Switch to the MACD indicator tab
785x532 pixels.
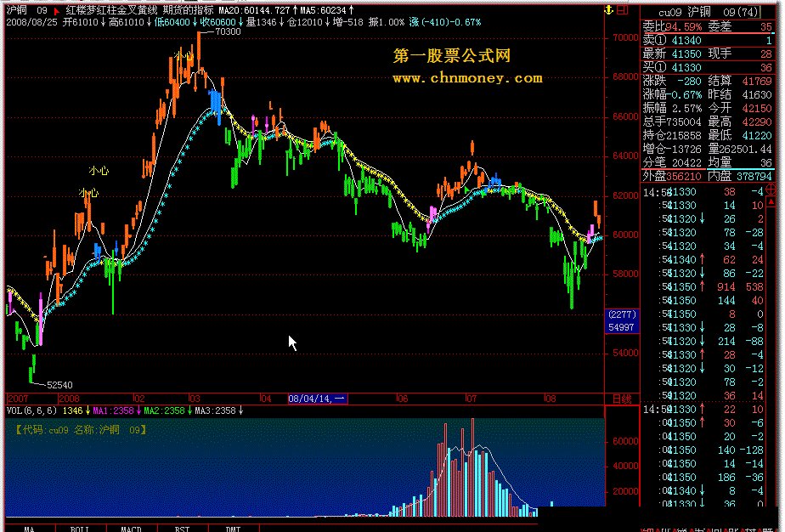click(131, 529)
